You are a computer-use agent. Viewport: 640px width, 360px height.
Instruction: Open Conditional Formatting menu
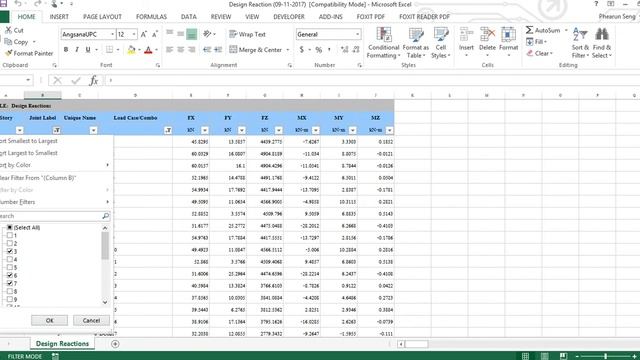point(383,43)
